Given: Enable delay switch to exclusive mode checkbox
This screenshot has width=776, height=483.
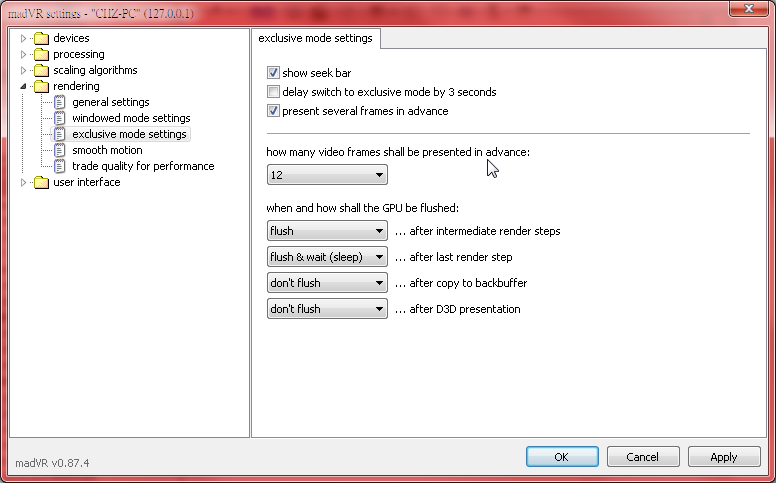Looking at the screenshot, I should click(274, 92).
